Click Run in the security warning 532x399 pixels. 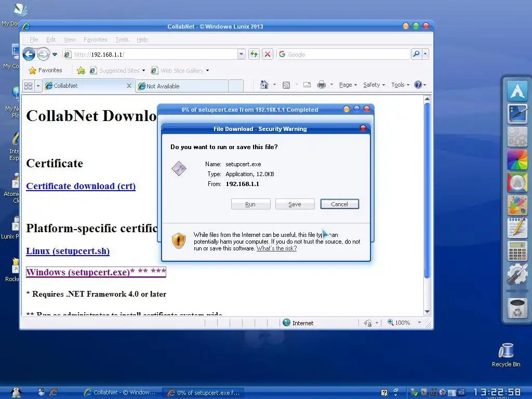coord(251,204)
